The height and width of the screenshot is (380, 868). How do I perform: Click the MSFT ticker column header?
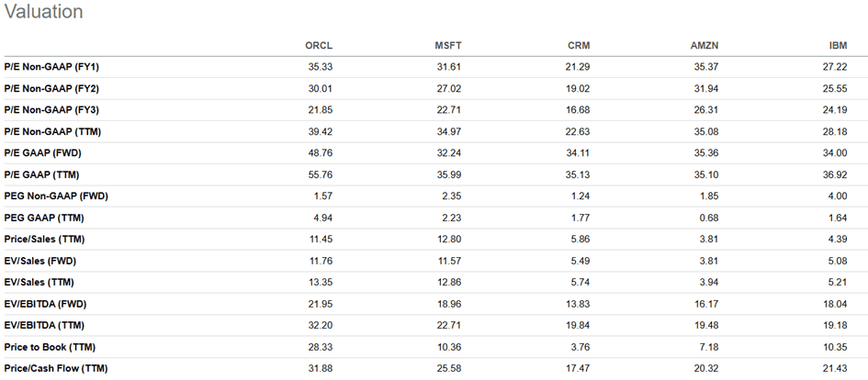pos(448,45)
